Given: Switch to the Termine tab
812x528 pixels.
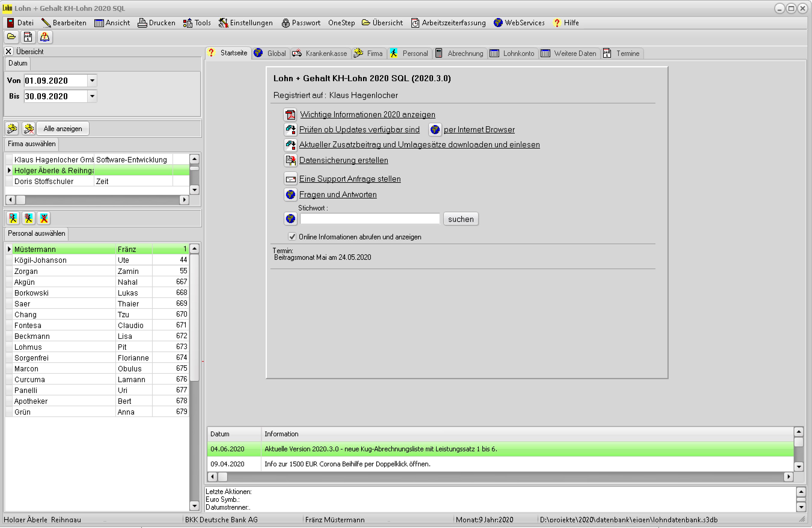Looking at the screenshot, I should pyautogui.click(x=622, y=53).
